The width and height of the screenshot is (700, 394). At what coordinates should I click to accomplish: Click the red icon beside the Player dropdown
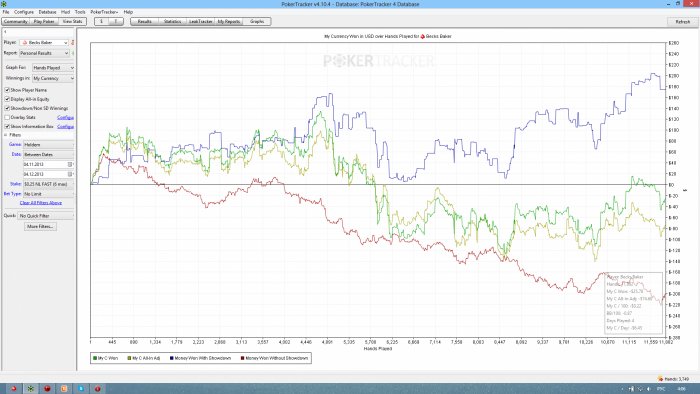(73, 42)
